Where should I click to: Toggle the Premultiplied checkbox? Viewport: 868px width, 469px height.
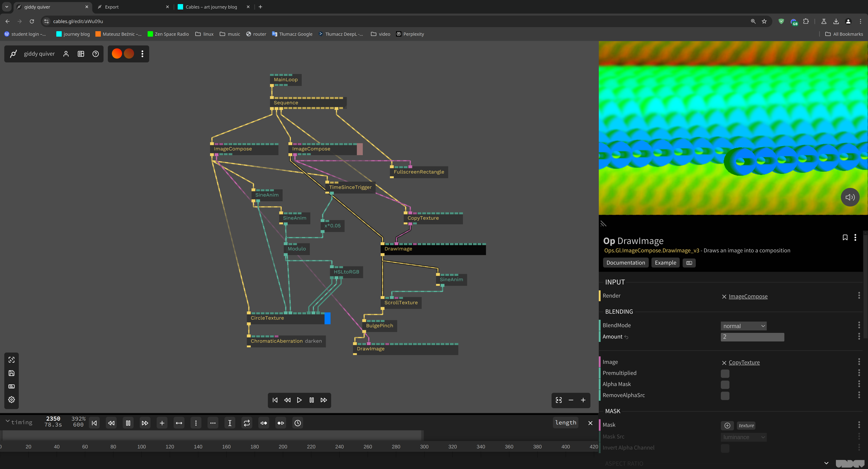pos(725,374)
